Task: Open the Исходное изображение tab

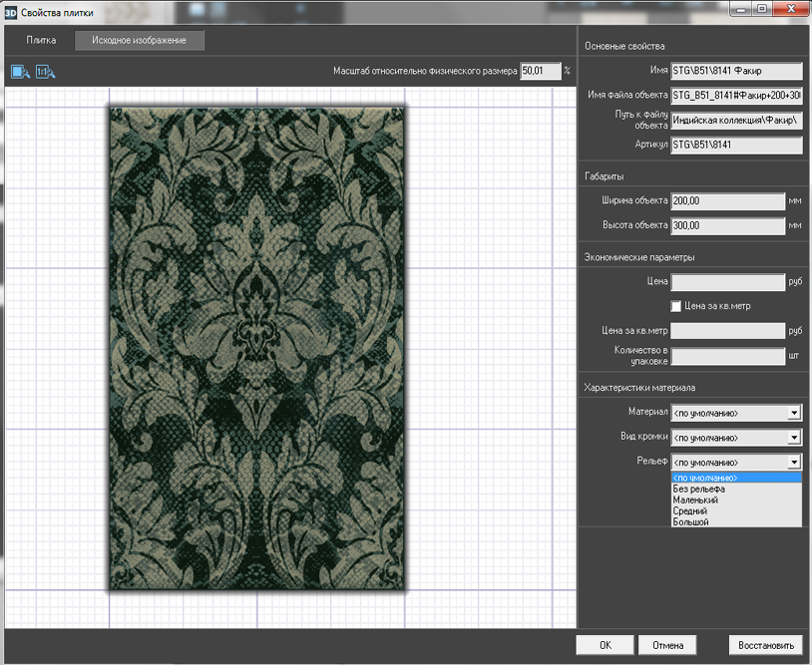Action: coord(140,41)
